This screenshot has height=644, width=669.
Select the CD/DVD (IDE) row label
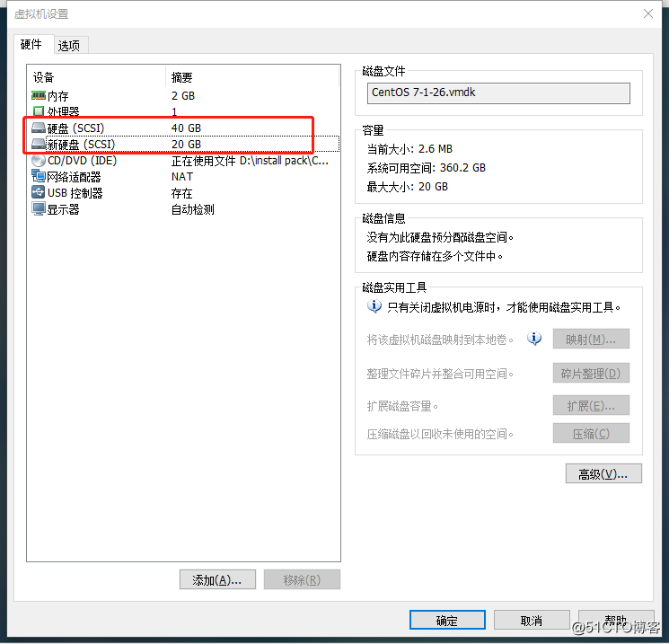click(82, 161)
